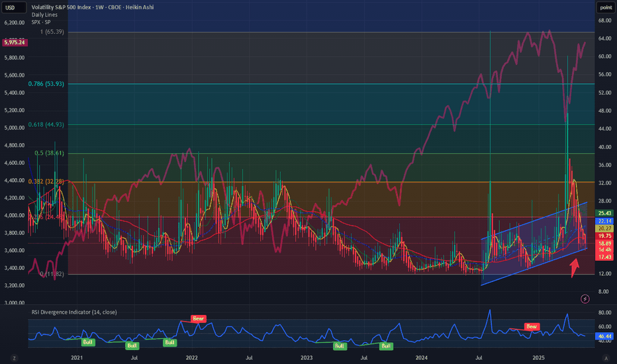Click the Fibonacci level label '0.382 (32.28)'

pos(46,181)
